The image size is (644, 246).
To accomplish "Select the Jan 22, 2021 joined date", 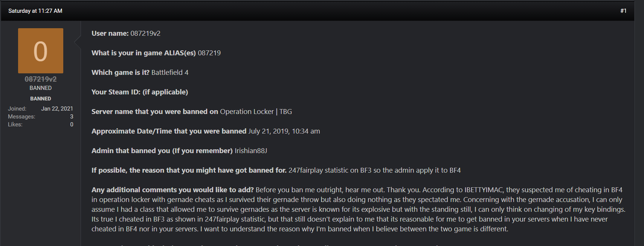I will [57, 109].
